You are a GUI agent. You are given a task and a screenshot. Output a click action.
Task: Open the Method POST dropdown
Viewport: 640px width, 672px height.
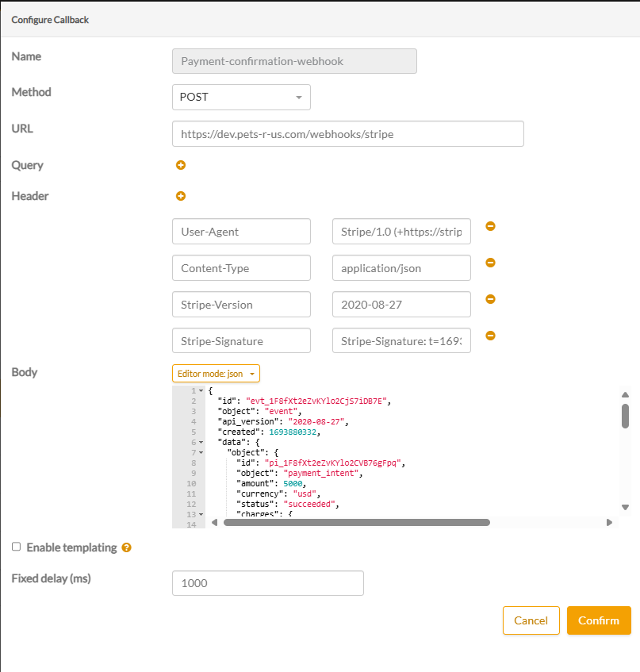[241, 97]
